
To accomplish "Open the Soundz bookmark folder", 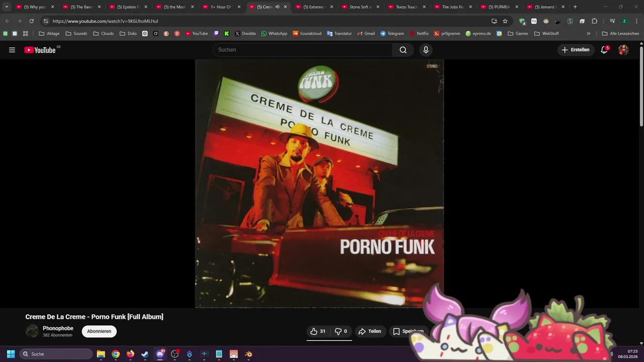I will pos(76,33).
